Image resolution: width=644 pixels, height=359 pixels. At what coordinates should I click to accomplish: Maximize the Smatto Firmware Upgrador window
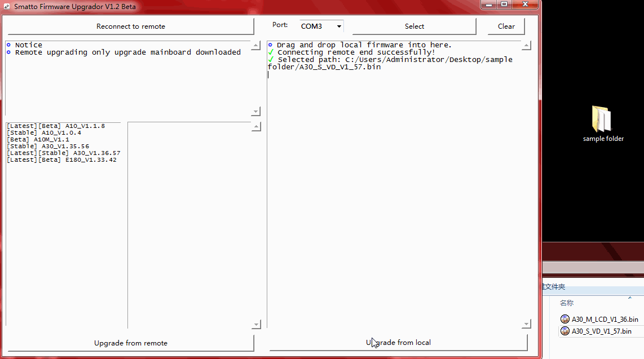coord(504,5)
